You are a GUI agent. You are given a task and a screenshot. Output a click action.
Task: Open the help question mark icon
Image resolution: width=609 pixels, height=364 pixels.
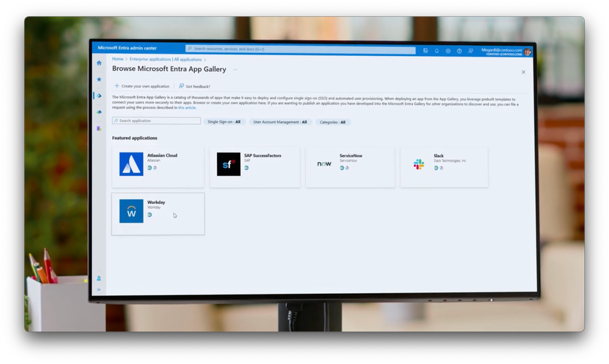coord(459,51)
